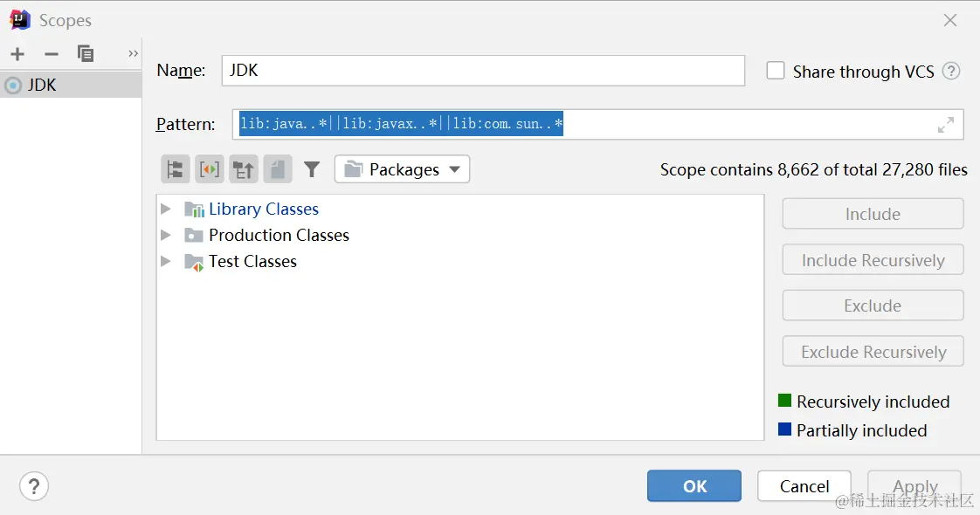Expand Library Classes tree node

[x=166, y=209]
